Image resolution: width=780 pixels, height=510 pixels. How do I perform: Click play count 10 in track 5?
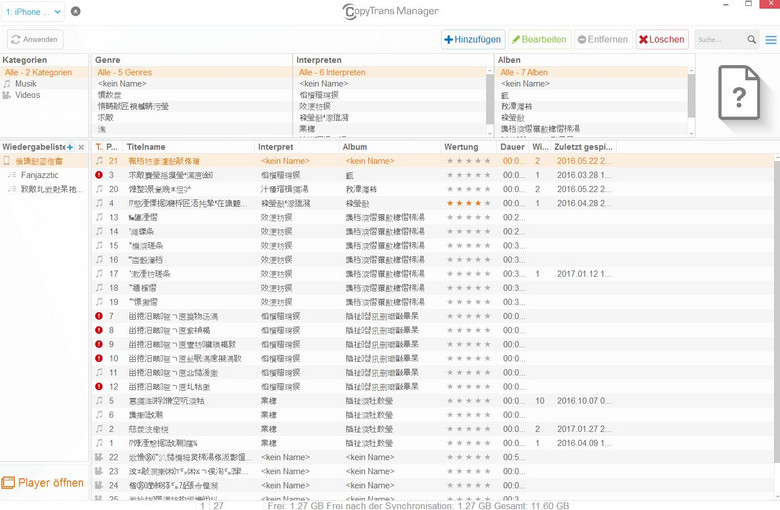pyautogui.click(x=540, y=401)
